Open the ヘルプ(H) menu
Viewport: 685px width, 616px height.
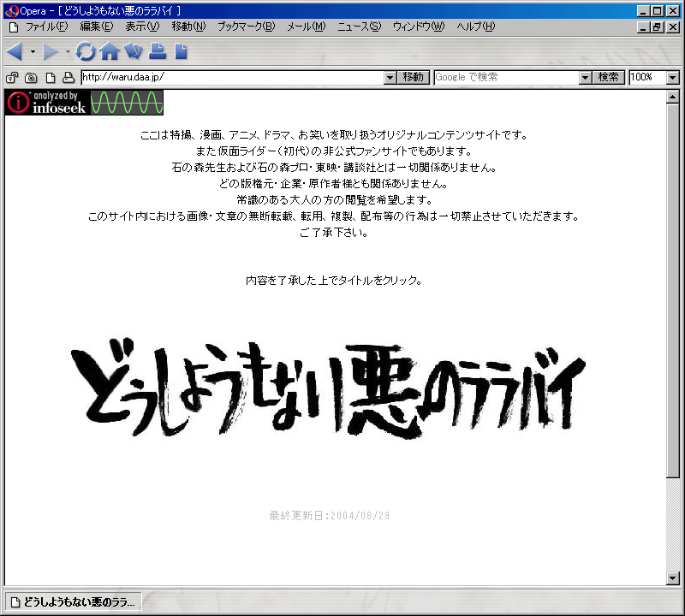coord(476,27)
